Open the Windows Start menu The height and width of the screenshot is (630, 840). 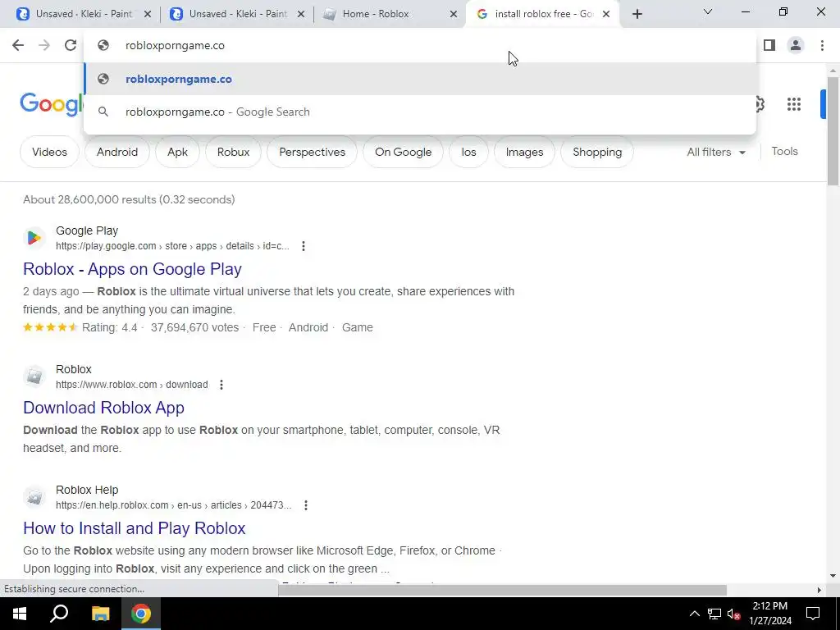20,614
